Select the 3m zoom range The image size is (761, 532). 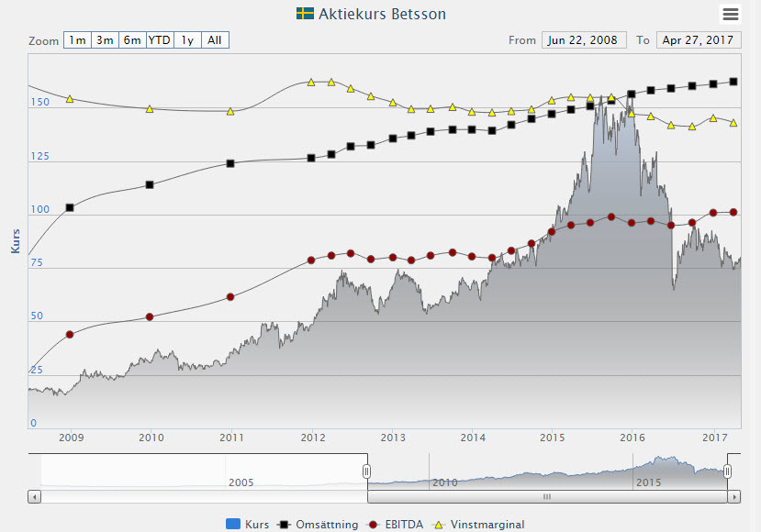coord(105,40)
